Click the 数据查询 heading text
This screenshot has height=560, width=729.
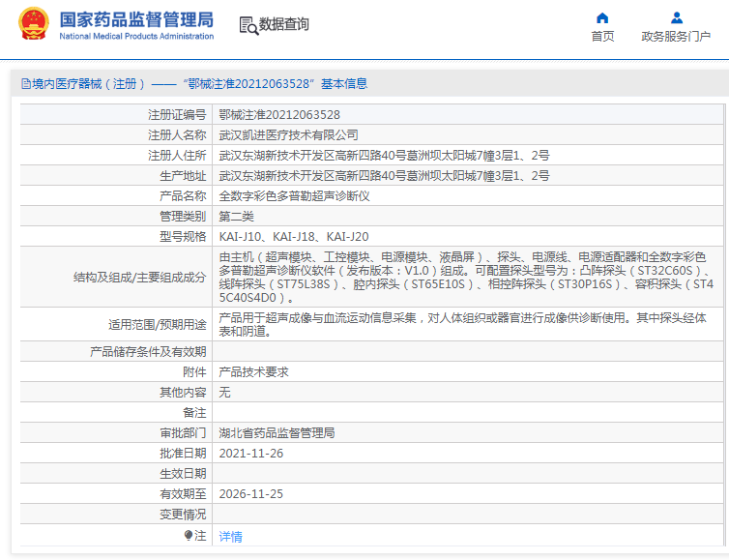pos(283,24)
